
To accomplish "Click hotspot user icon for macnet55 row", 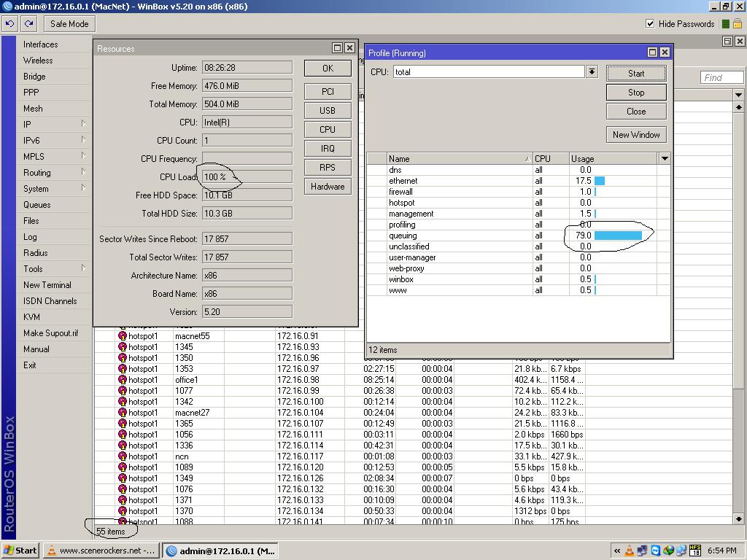I will click(123, 336).
